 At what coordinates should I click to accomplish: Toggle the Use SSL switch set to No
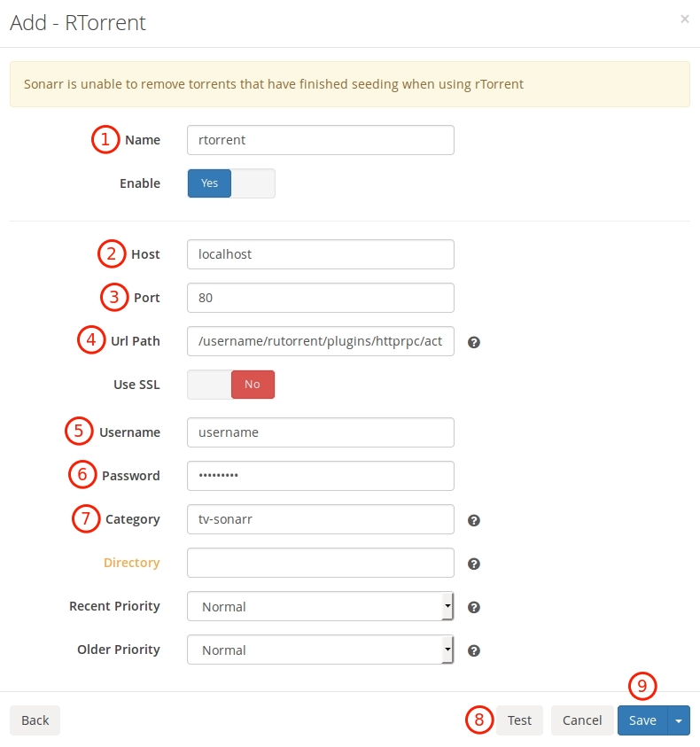tap(231, 385)
